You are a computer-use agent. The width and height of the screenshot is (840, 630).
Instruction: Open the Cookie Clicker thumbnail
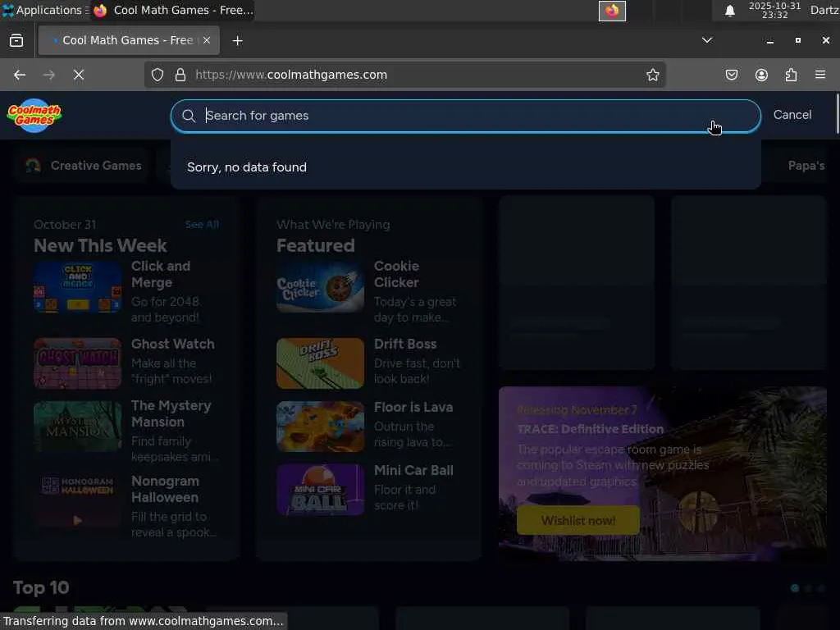321,287
